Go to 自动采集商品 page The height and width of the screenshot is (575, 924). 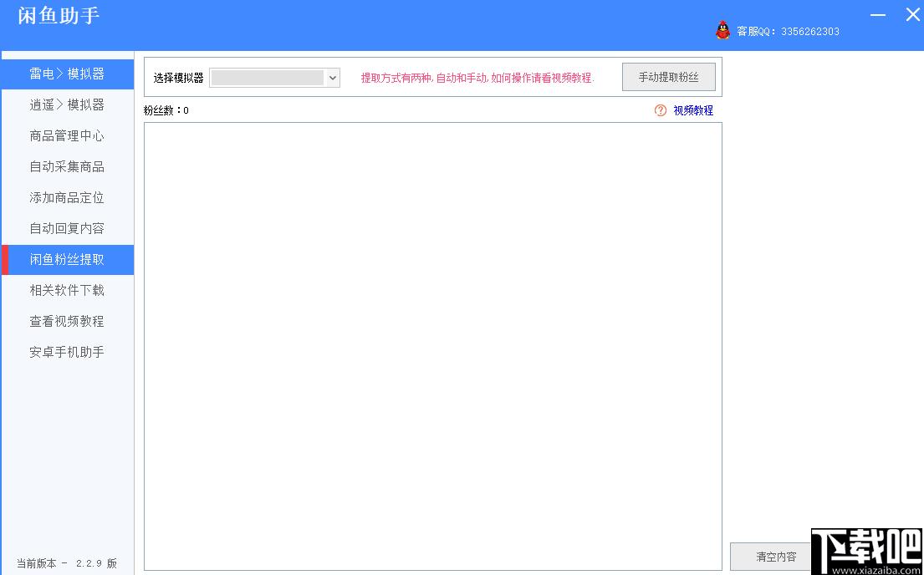tap(67, 167)
